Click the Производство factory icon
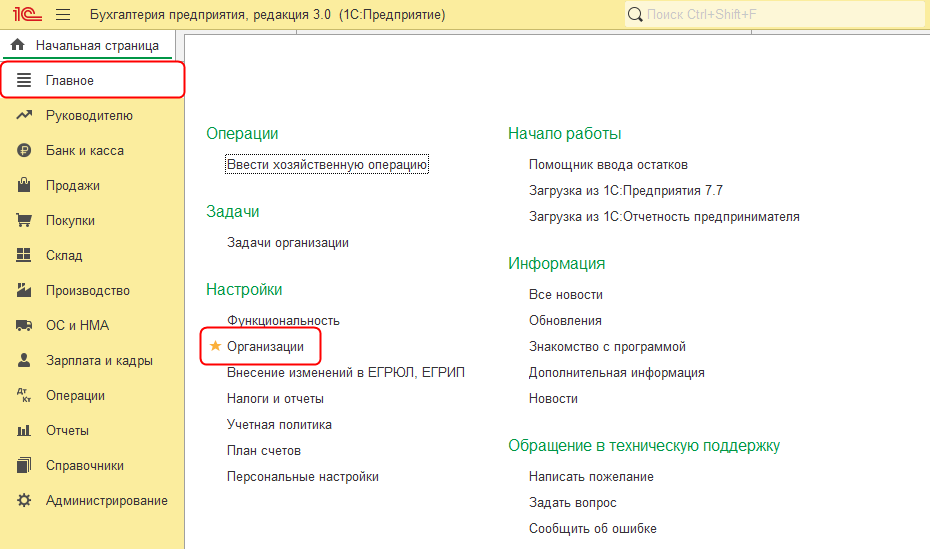Screen dimensions: 930x549 (x=24, y=290)
